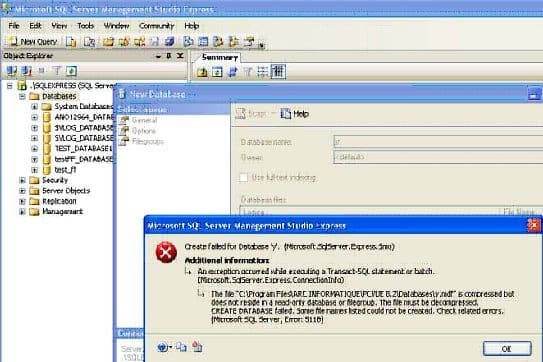543x362 pixels.
Task: Open dropdown arrow beside error dialog help icon
Action: [170, 347]
